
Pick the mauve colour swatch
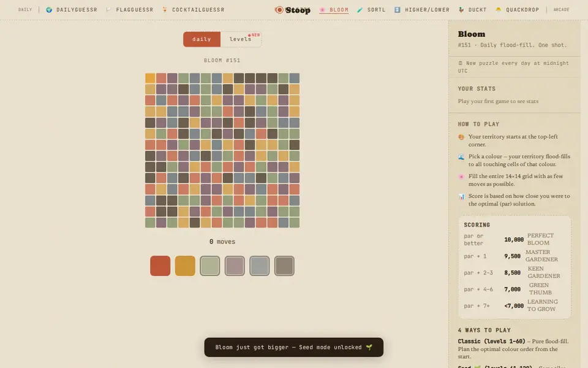click(x=235, y=266)
